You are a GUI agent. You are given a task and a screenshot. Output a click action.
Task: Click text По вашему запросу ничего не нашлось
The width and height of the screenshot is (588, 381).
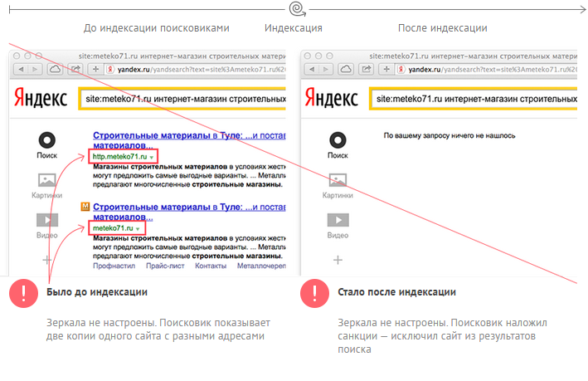450,135
